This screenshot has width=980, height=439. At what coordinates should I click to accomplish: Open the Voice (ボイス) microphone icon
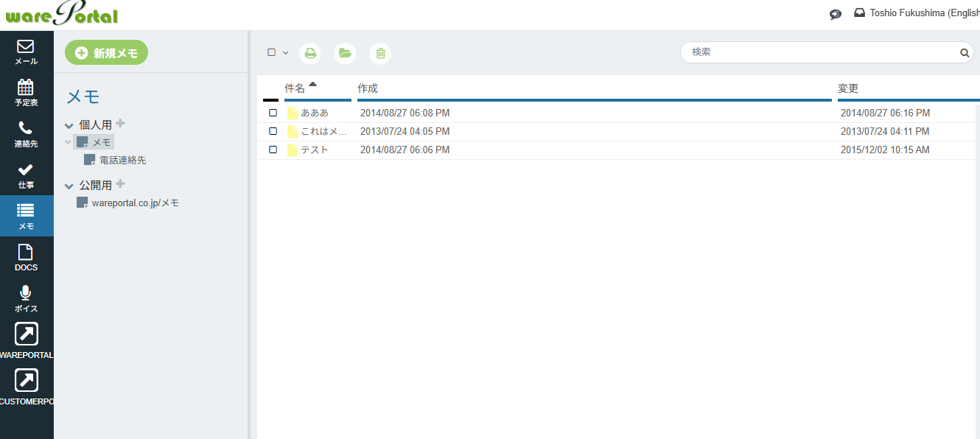tap(26, 299)
